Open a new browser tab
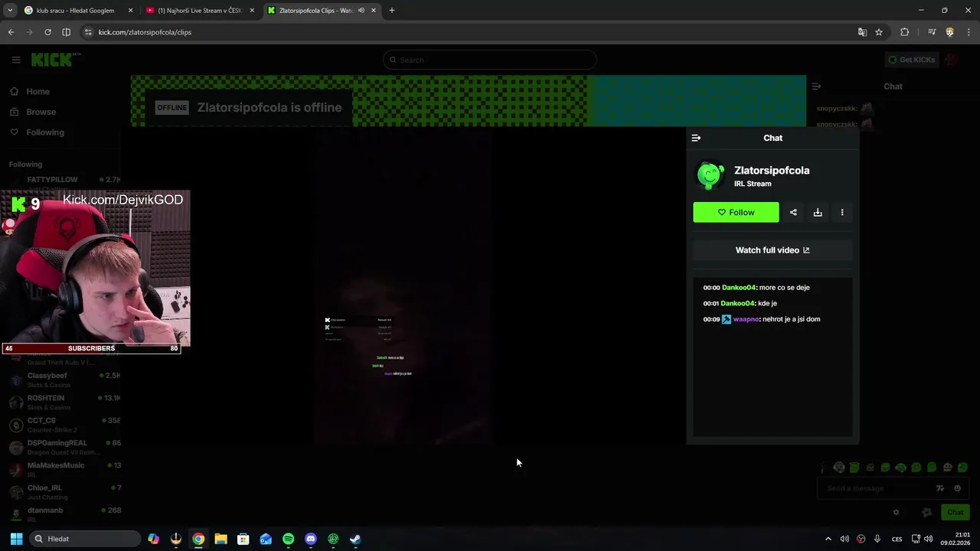 coord(392,11)
